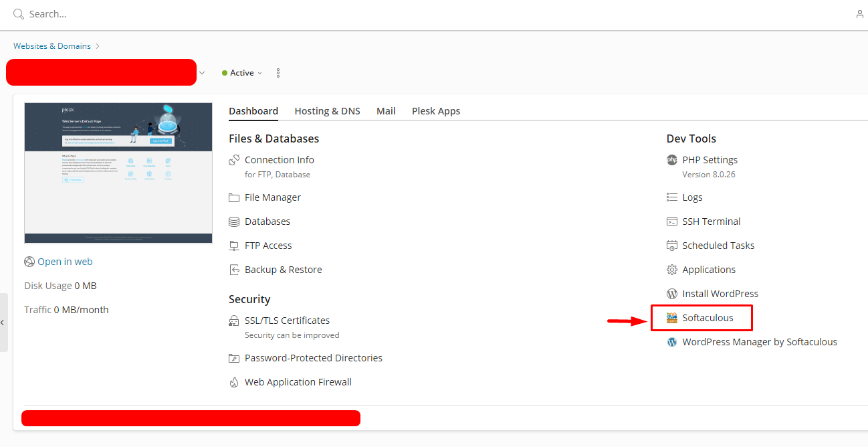Open Scheduled Tasks
The width and height of the screenshot is (868, 447).
[x=718, y=246]
